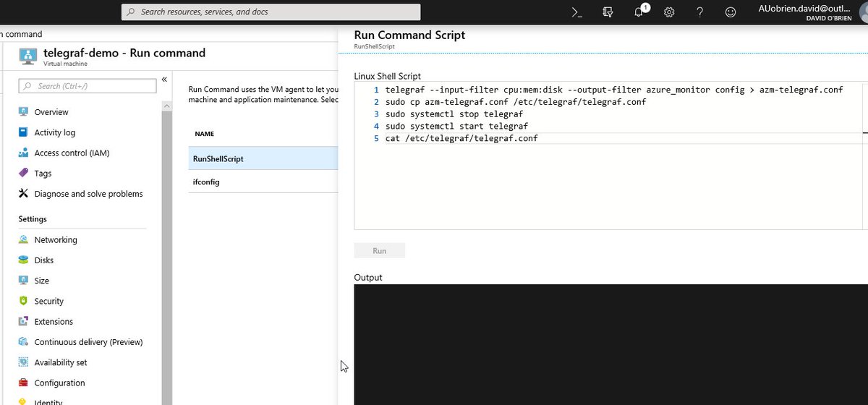868x405 pixels.
Task: Click script line 4 systemctl start telegraf
Action: click(x=456, y=127)
